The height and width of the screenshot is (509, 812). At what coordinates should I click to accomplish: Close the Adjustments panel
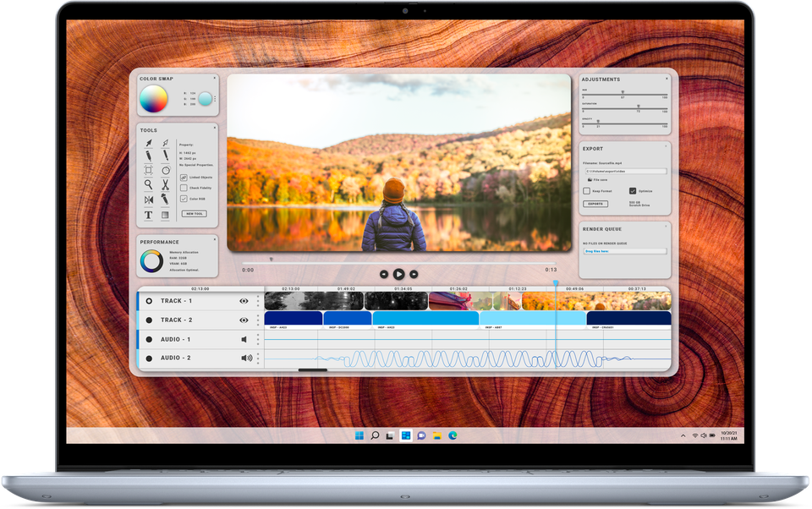pos(667,79)
